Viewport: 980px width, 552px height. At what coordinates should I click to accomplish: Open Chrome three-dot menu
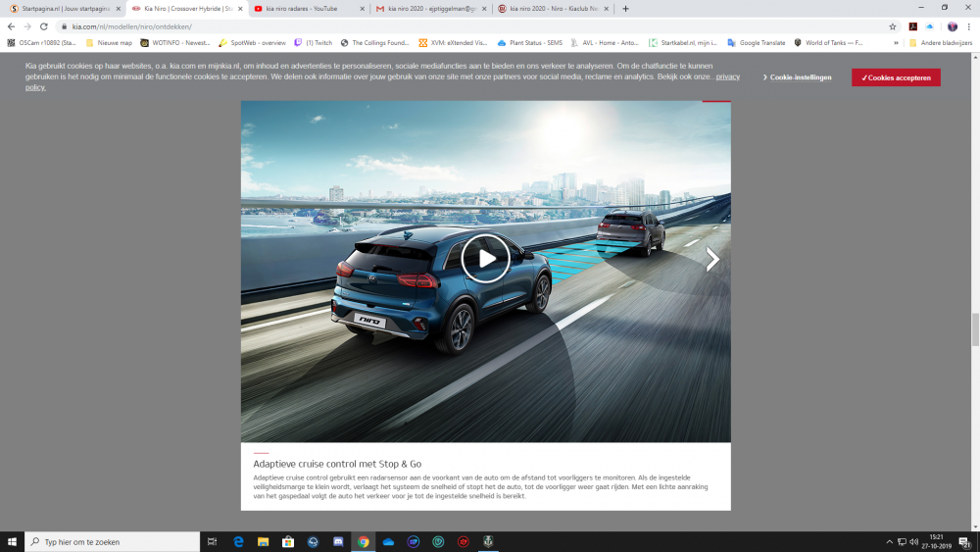coord(968,26)
